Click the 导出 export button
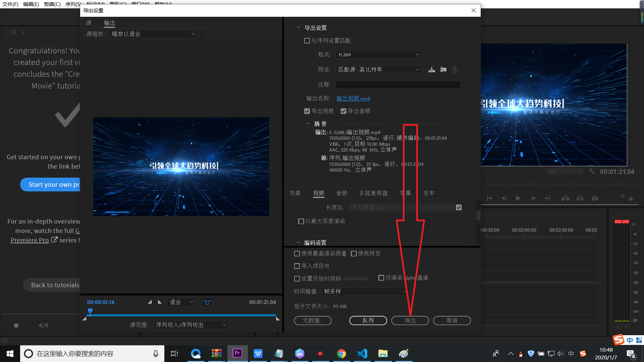The width and height of the screenshot is (644, 362). tap(410, 320)
